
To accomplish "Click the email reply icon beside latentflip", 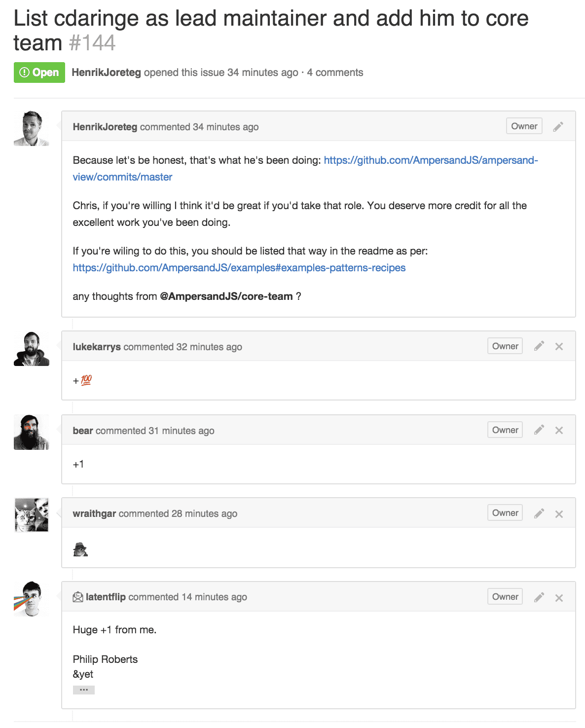I will pos(78,597).
